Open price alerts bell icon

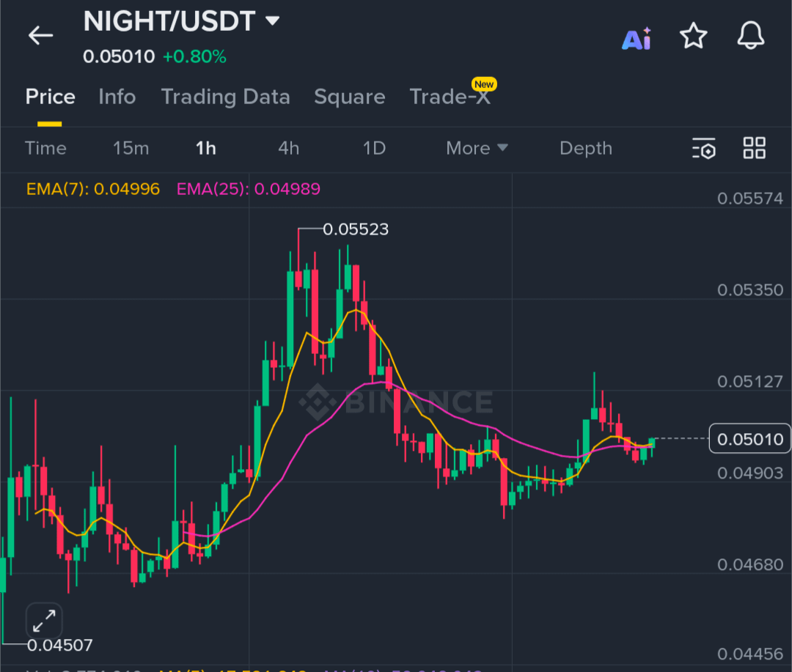751,35
